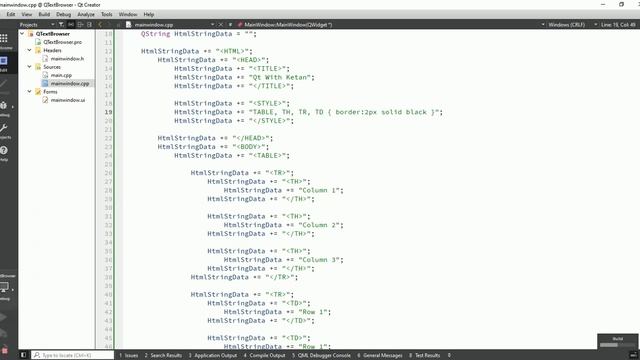The width and height of the screenshot is (640, 360).
Task: Open the 3 Application Output pane
Action: (213, 355)
